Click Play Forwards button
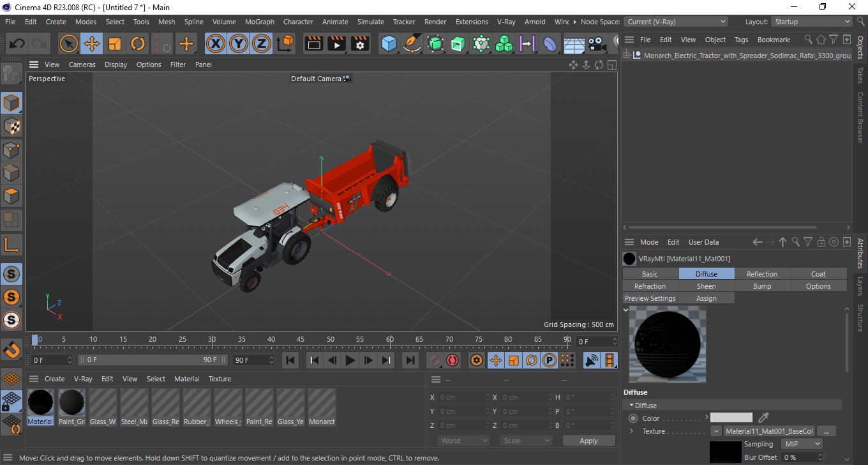The image size is (868, 465). tap(350, 360)
